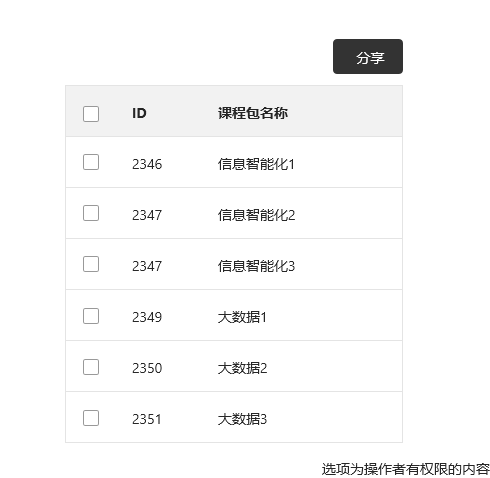490x478 pixels.
Task: Select the checkbox for 信息智能化3
Action: click(91, 264)
